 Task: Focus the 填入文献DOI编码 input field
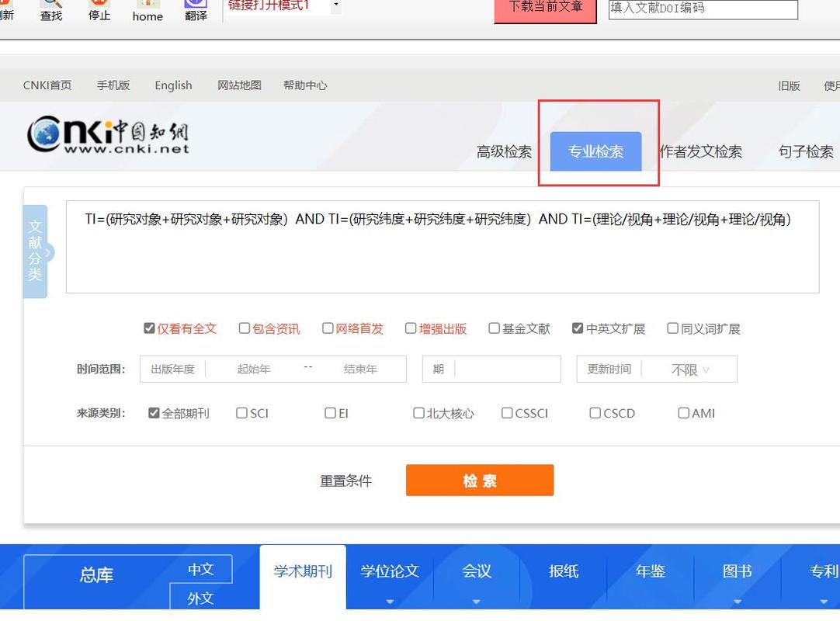(703, 9)
